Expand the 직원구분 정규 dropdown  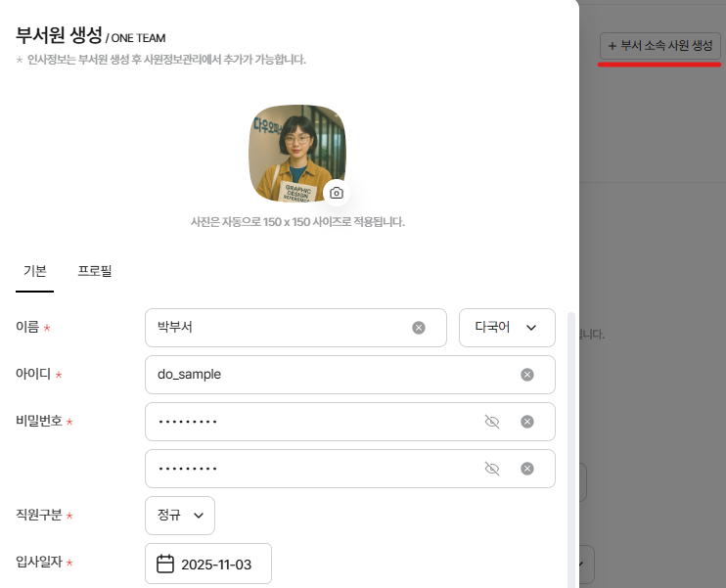(x=180, y=516)
